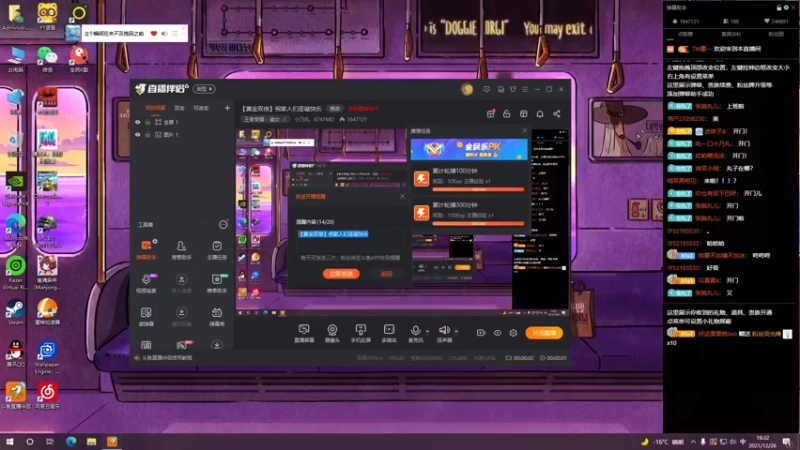Click the orange 关闭直播 stop stream button
This screenshot has width=800, height=450.
tap(544, 333)
